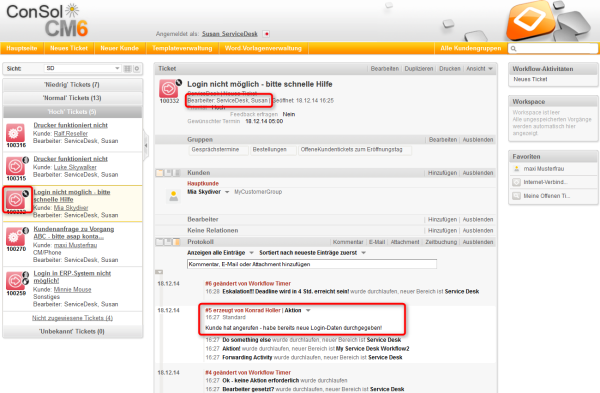Viewport: 600px width, 393px height.
Task: Click Hinzufügen in Keine Relationen row
Action: click(442, 231)
